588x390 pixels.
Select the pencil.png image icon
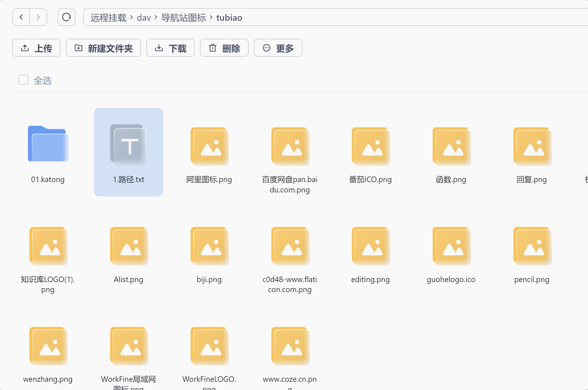pyautogui.click(x=532, y=246)
